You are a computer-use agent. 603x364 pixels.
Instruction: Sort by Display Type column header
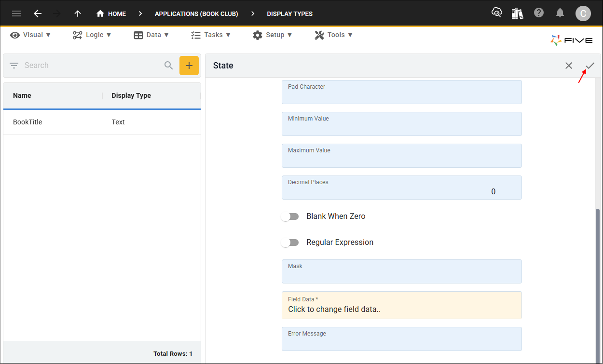point(131,95)
